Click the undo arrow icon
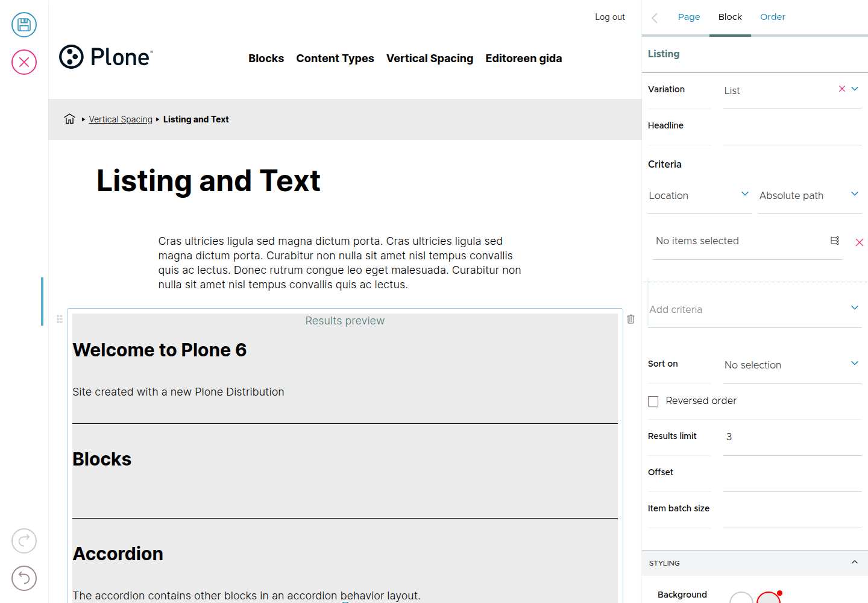 [x=24, y=578]
